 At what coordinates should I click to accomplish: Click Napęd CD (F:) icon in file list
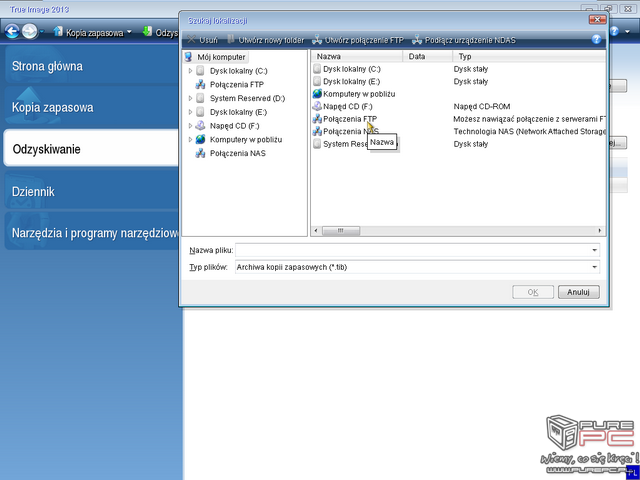pos(317,106)
